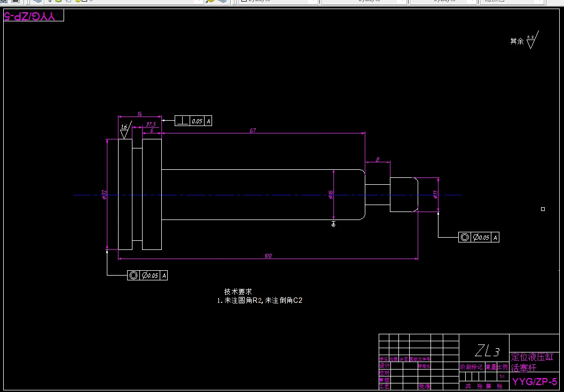Screen dimensions: 564x392
Task: Select the 37.5 dimension text
Action: (x=151, y=124)
